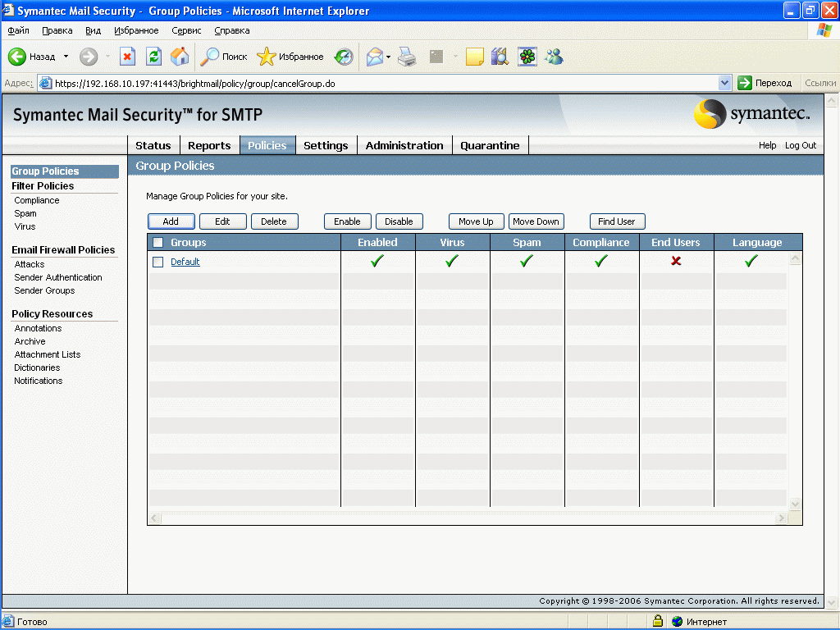Open the Mail toolbar icon

375,57
